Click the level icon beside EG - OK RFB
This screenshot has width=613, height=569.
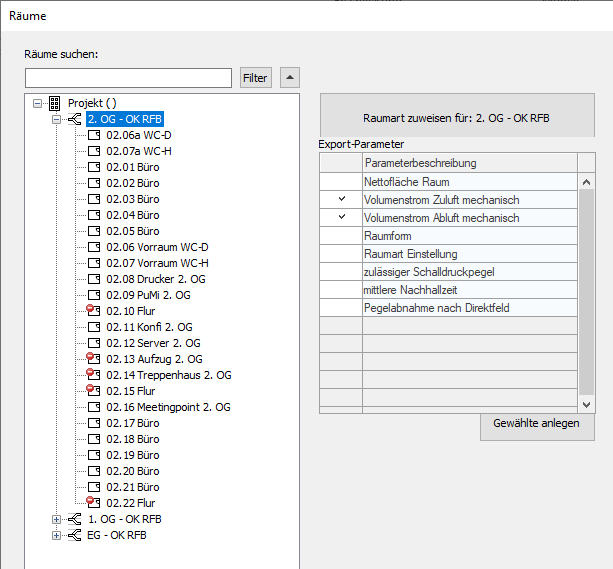pyautogui.click(x=74, y=535)
